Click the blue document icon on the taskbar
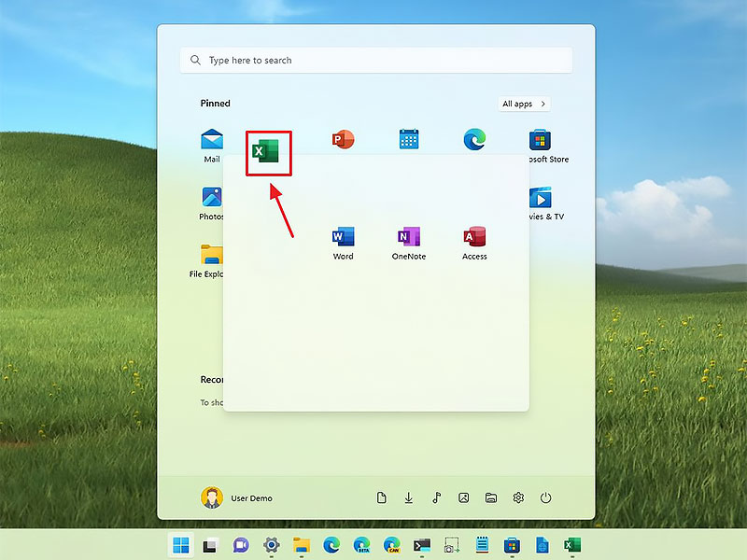The height and width of the screenshot is (560, 747). pos(543,545)
